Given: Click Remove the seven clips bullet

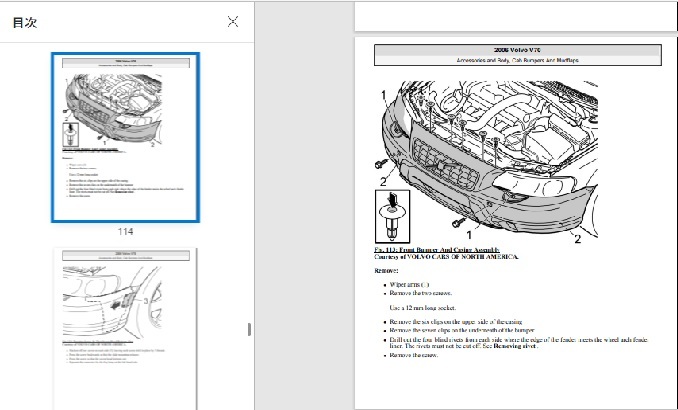Looking at the screenshot, I should (462, 330).
